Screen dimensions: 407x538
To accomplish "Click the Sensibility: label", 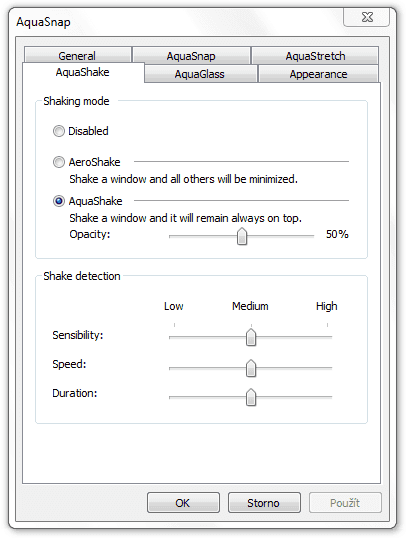I will coord(78,335).
